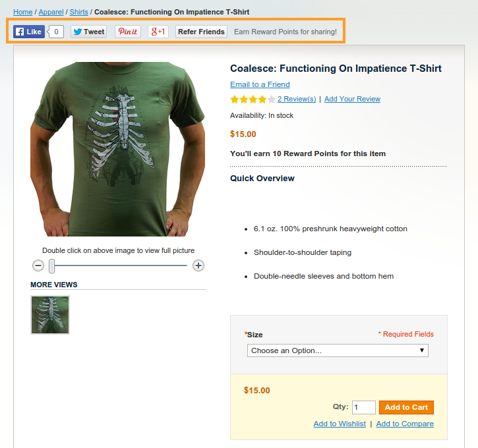Click the Pinterest Pin it button
Screen dimensions: 478x448
(x=128, y=32)
